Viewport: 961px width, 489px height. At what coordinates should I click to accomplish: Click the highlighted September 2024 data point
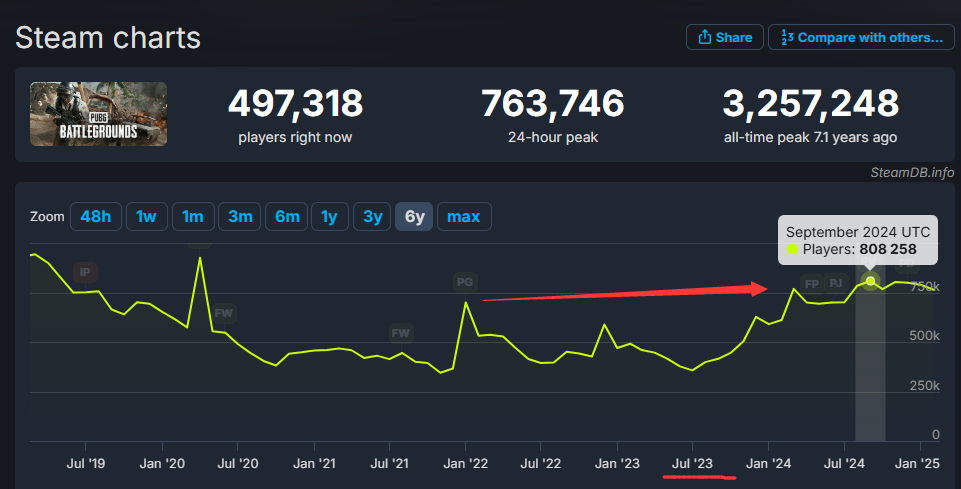pos(870,281)
